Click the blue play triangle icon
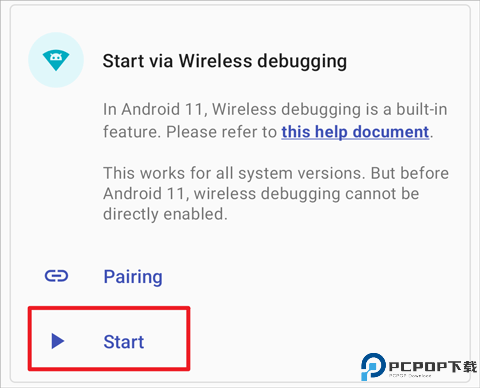This screenshot has height=388, width=480. [x=58, y=341]
